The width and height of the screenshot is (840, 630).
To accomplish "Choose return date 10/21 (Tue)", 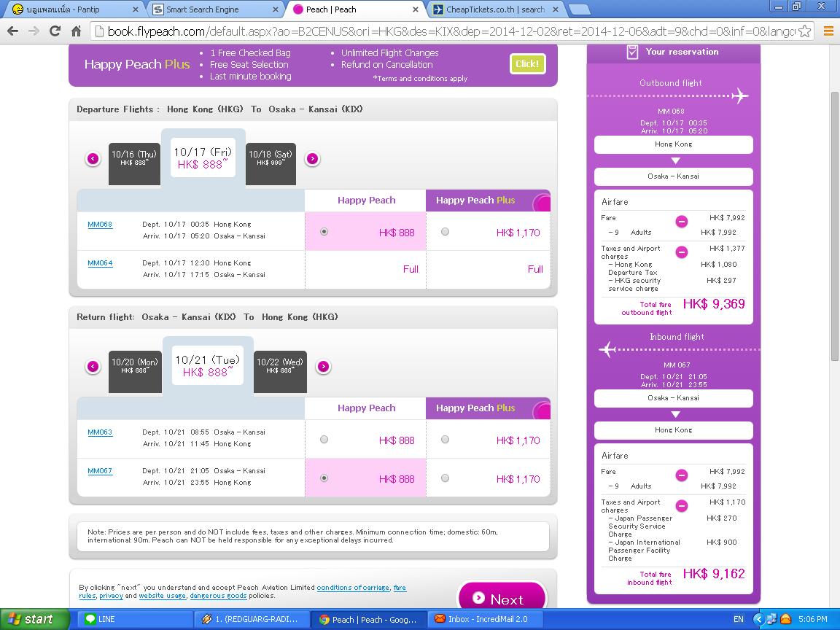I will tap(207, 365).
